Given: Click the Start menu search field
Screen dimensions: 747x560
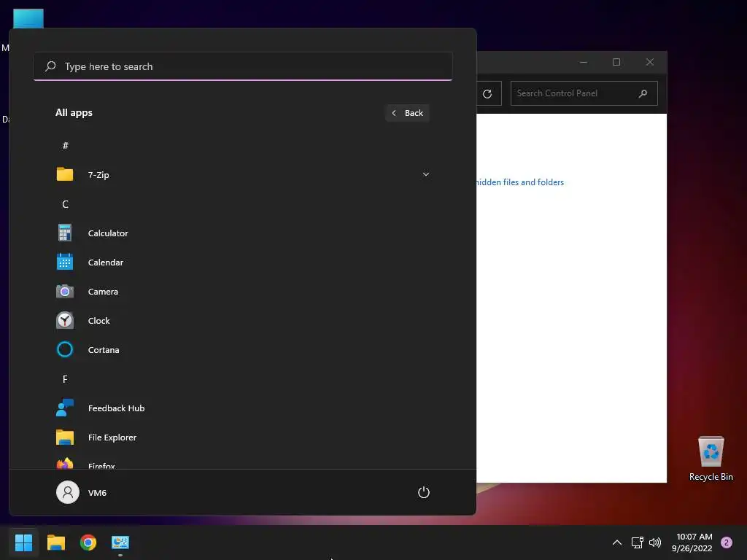Looking at the screenshot, I should (x=243, y=66).
